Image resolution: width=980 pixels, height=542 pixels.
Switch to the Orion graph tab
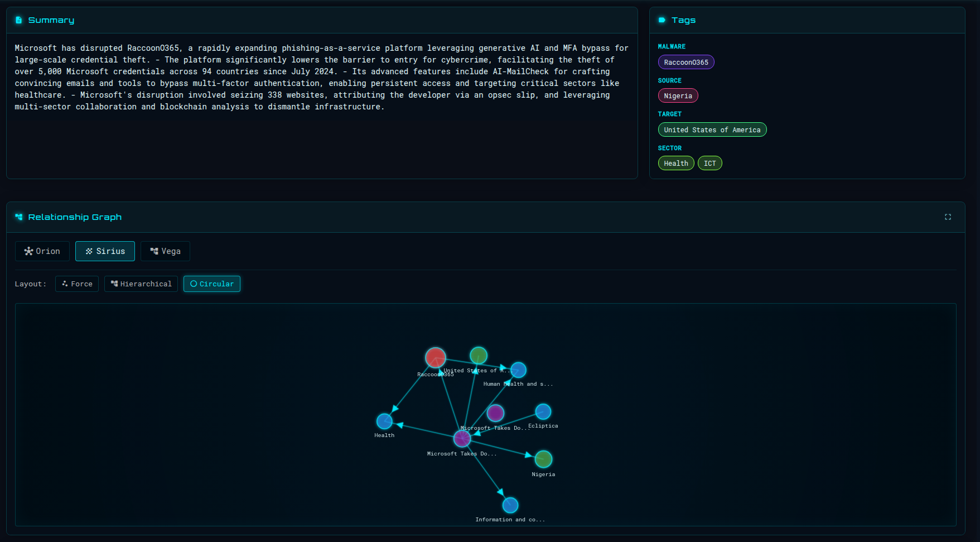[42, 251]
